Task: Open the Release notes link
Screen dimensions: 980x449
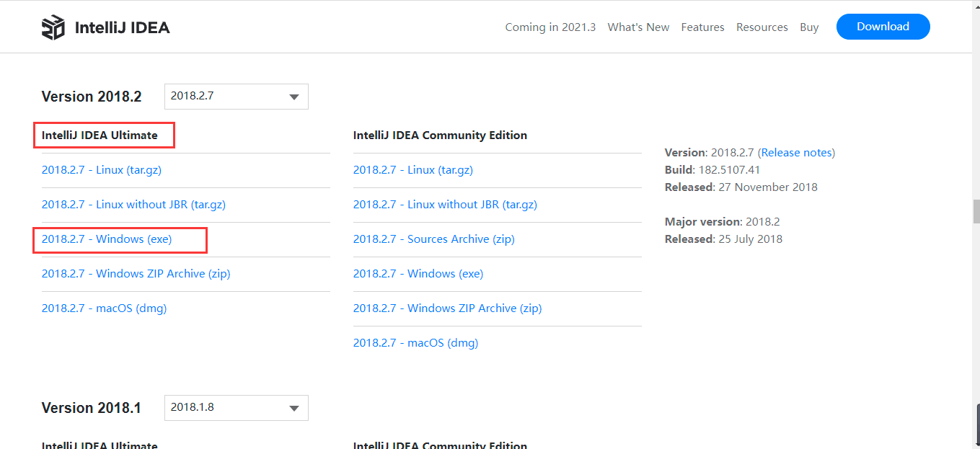Action: (x=797, y=153)
